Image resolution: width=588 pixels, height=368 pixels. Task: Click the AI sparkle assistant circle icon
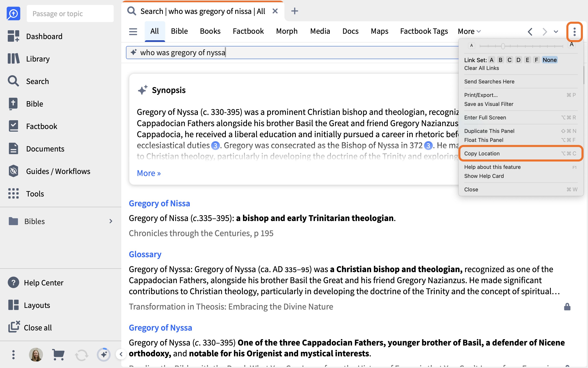click(104, 355)
